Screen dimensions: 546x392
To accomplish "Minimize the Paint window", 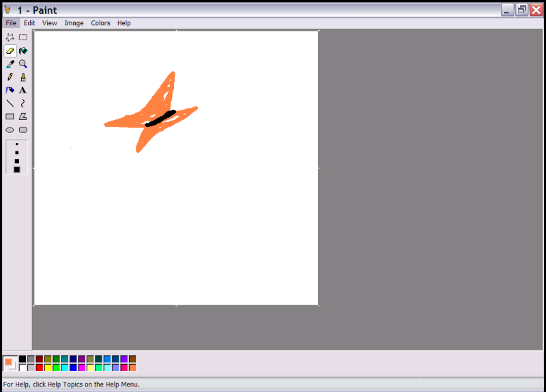I will click(x=507, y=10).
